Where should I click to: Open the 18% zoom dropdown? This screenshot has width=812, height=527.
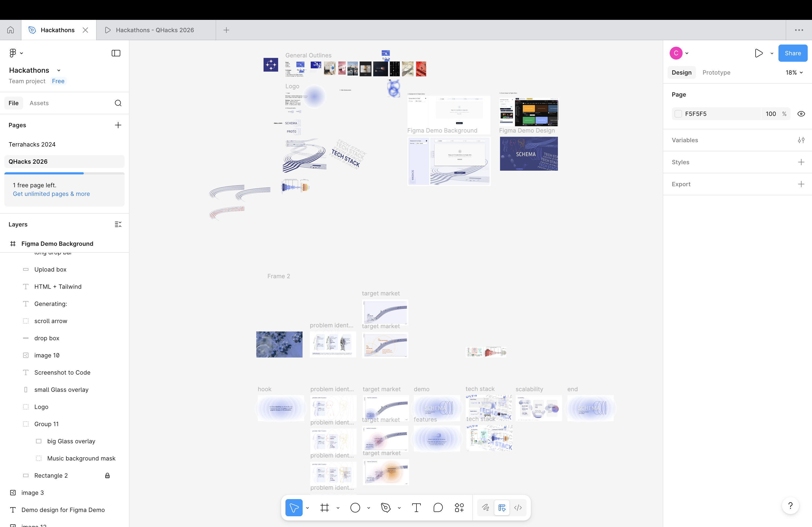pos(794,73)
